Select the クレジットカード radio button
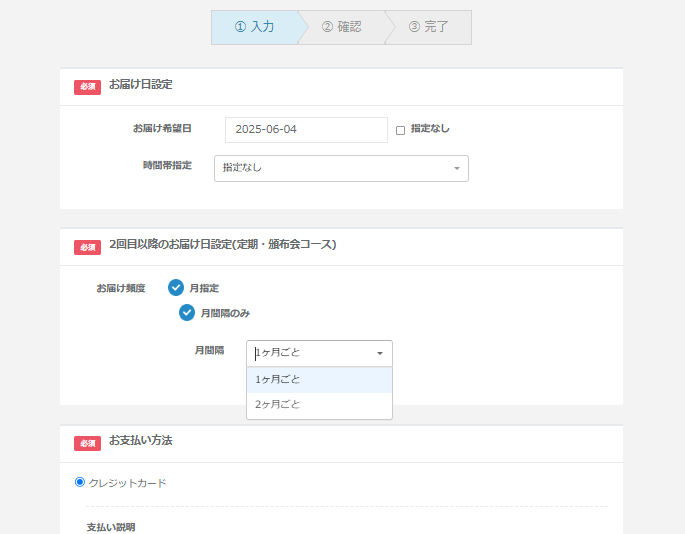Viewport: 685px width, 534px height. pos(80,482)
